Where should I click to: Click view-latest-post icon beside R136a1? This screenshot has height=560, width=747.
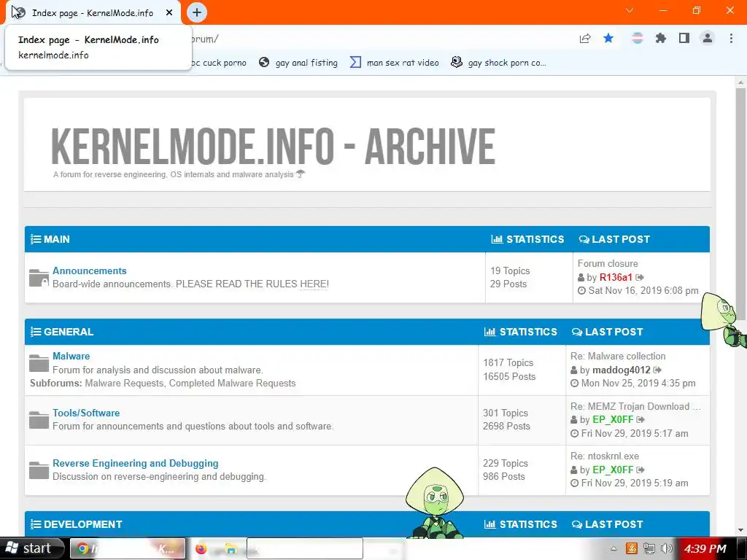[640, 277]
